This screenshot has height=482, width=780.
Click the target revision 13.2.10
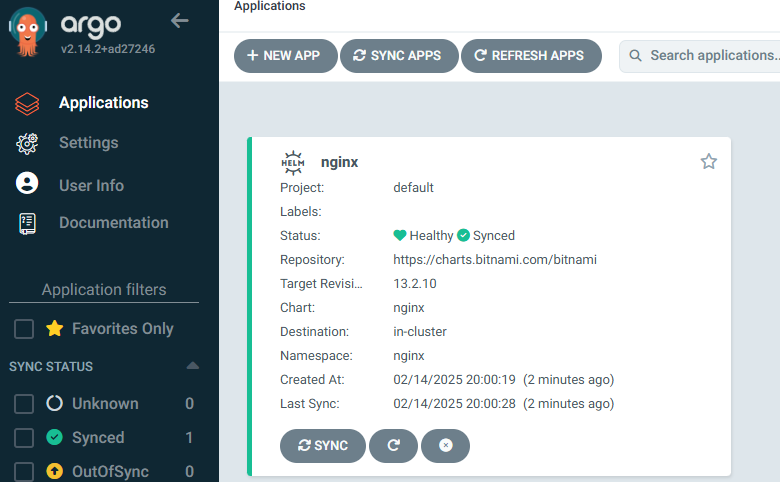tap(415, 284)
